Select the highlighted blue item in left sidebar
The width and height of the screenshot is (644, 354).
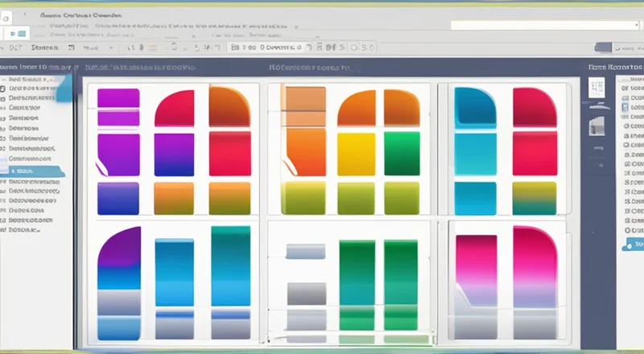click(x=32, y=171)
